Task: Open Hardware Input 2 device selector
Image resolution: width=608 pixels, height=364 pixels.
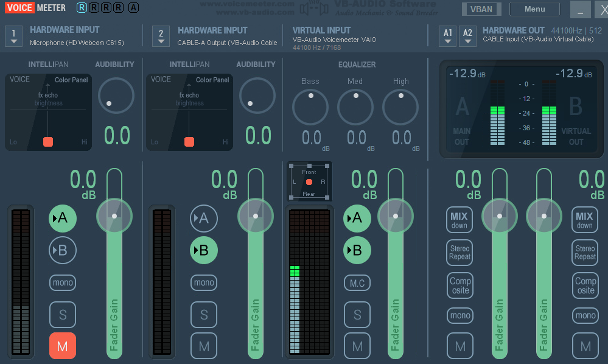Action: [x=161, y=36]
